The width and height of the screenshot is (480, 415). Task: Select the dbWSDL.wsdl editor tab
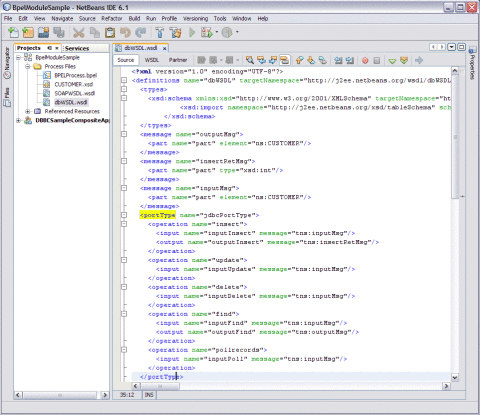point(140,48)
